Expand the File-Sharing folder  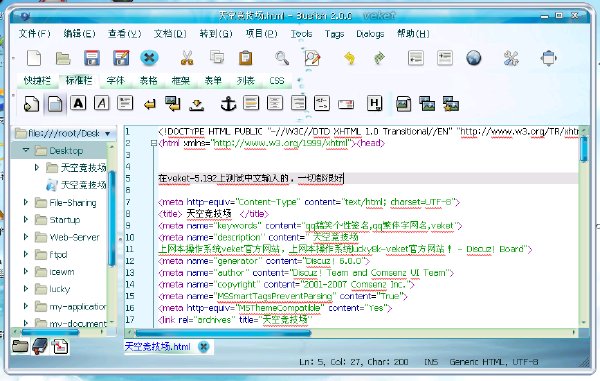(26, 202)
